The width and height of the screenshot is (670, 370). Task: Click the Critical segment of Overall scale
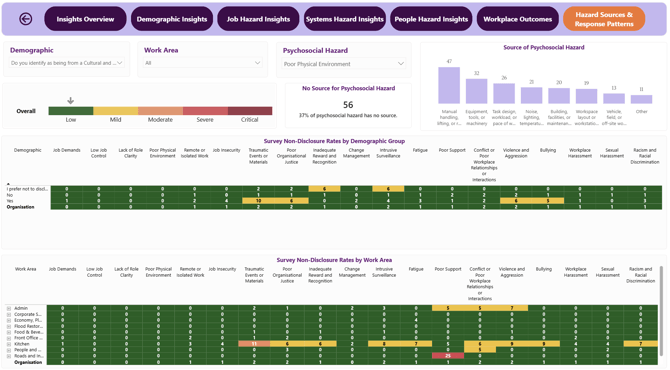pyautogui.click(x=250, y=111)
